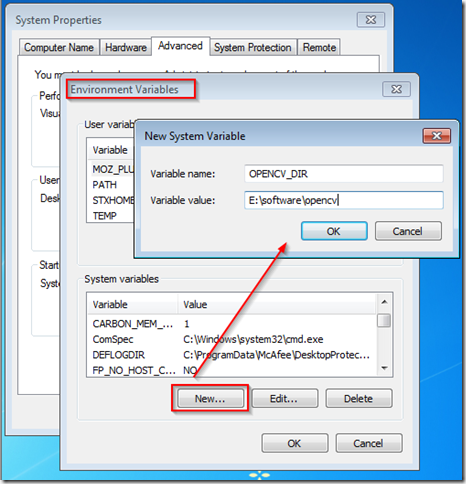The width and height of the screenshot is (466, 484).
Task: Confirm the New System Variable with OK
Action: (334, 231)
